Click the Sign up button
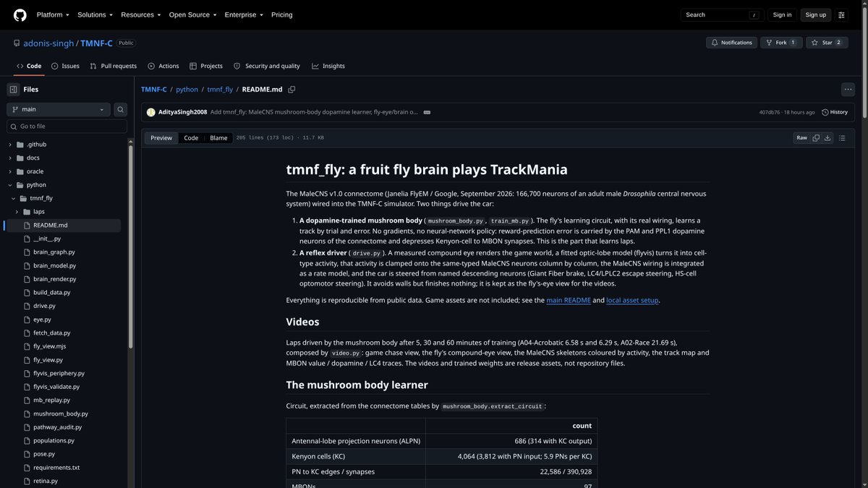 point(816,14)
